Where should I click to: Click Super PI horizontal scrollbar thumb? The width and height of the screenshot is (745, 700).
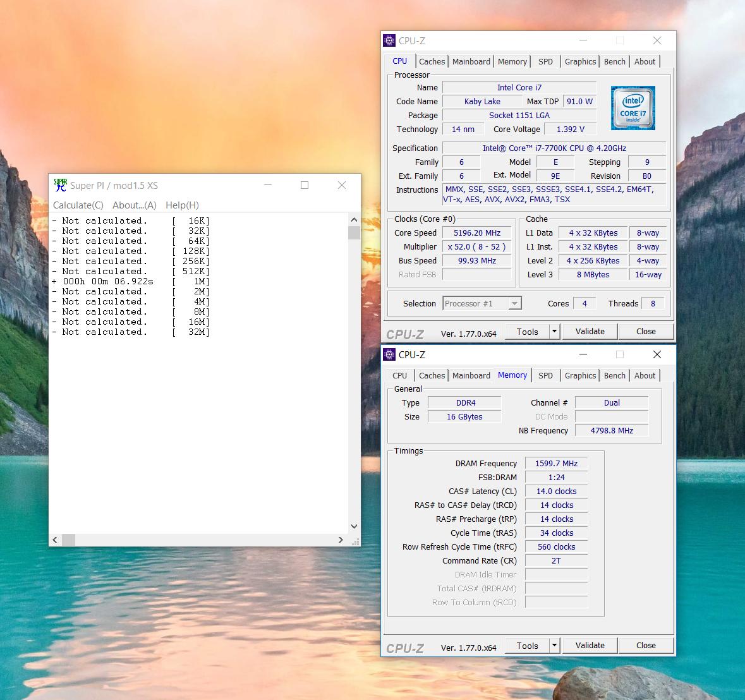68,540
